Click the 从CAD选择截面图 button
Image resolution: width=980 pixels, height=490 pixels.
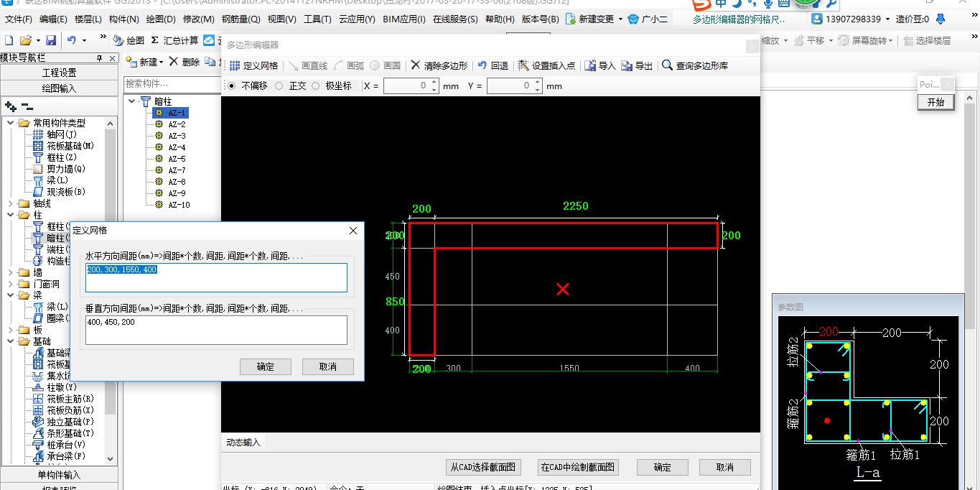point(483,467)
